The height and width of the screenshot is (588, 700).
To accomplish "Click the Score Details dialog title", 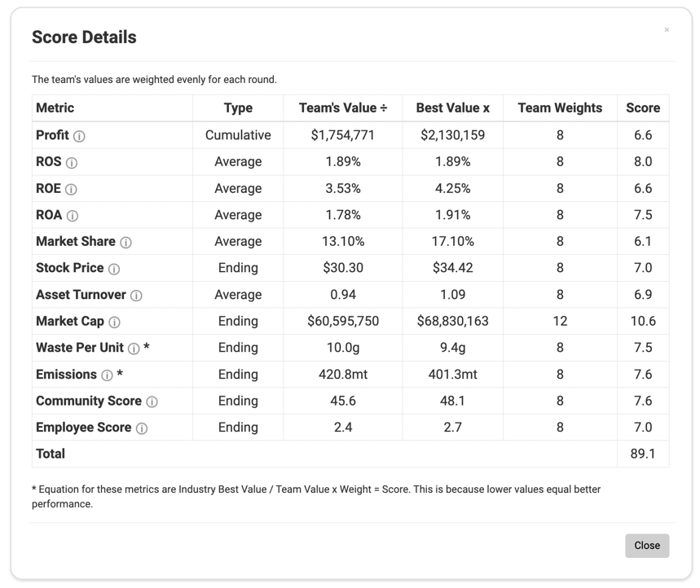I will click(x=84, y=37).
